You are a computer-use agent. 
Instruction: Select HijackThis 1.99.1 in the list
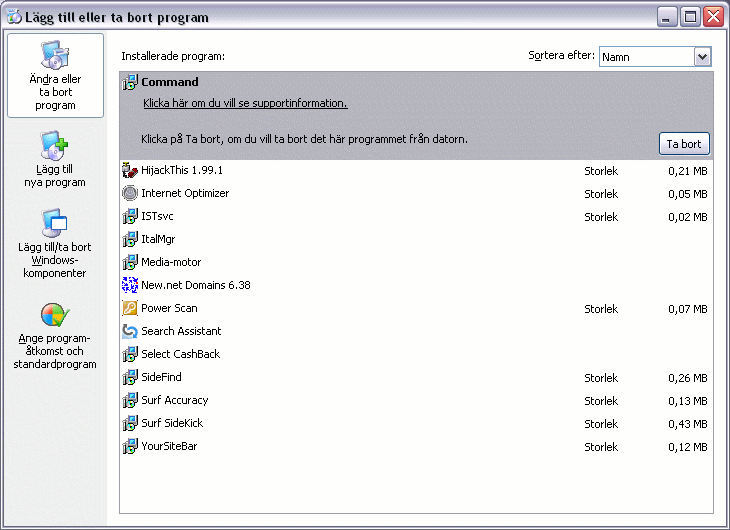[416, 170]
